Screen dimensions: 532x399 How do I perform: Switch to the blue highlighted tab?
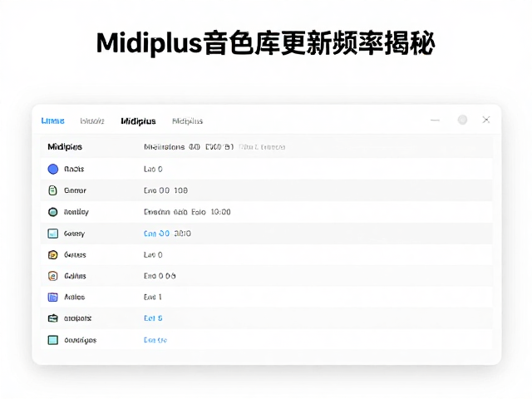(52, 121)
